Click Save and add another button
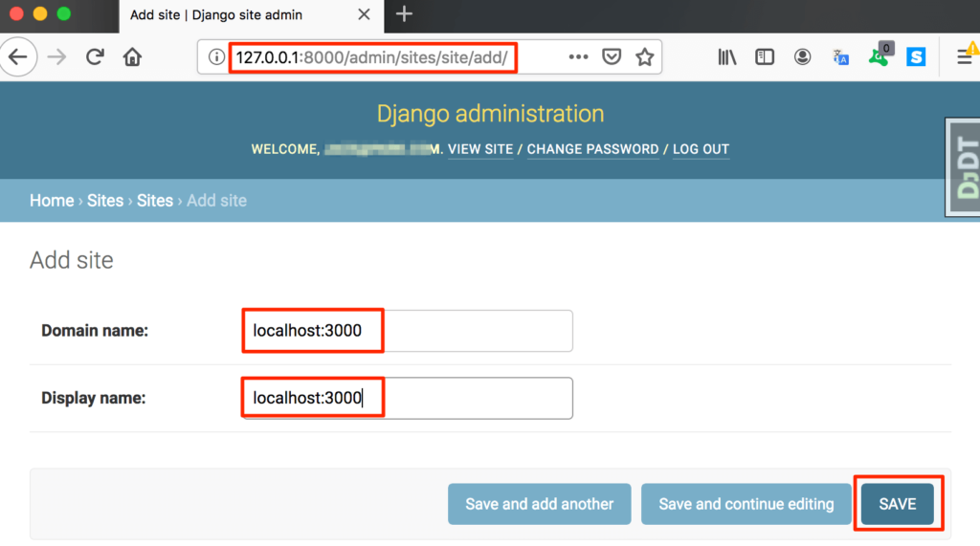980x546 pixels. tap(540, 504)
